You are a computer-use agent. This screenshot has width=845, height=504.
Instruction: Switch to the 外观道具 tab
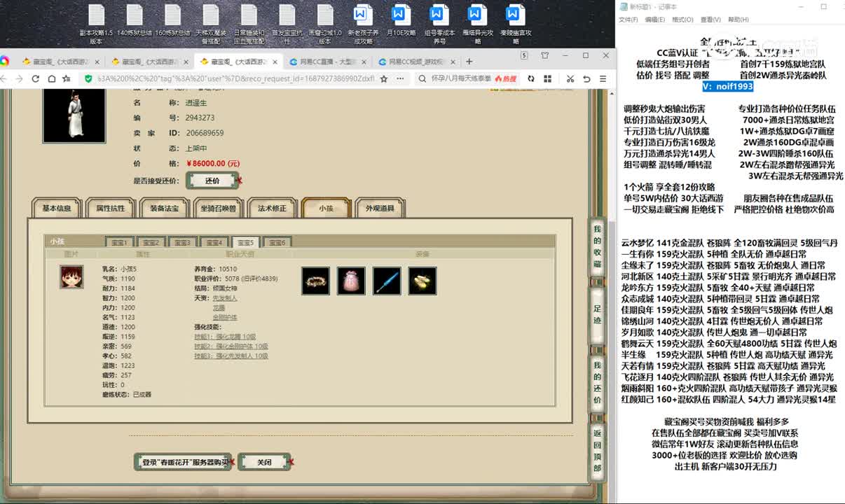click(x=380, y=208)
